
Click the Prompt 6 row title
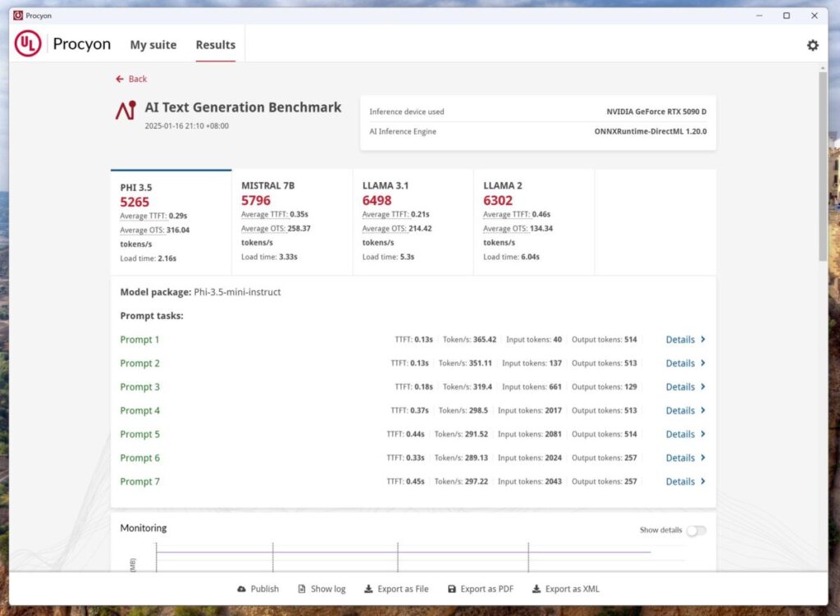(x=139, y=458)
